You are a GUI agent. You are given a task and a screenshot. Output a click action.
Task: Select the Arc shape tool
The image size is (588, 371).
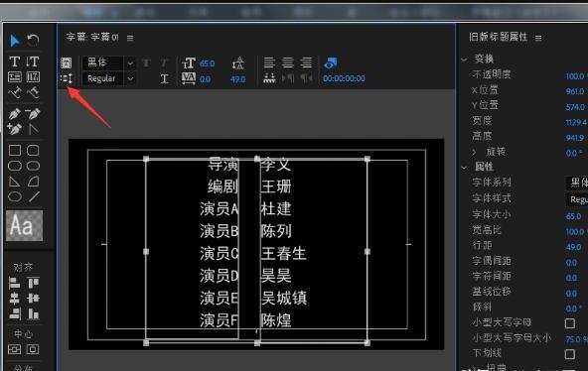pyautogui.click(x=33, y=182)
